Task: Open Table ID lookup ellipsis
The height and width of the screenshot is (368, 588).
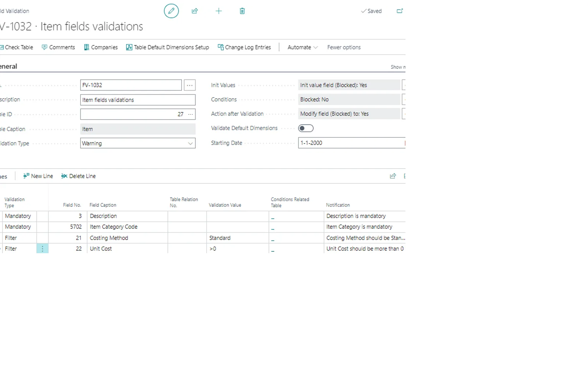Action: 190,114
